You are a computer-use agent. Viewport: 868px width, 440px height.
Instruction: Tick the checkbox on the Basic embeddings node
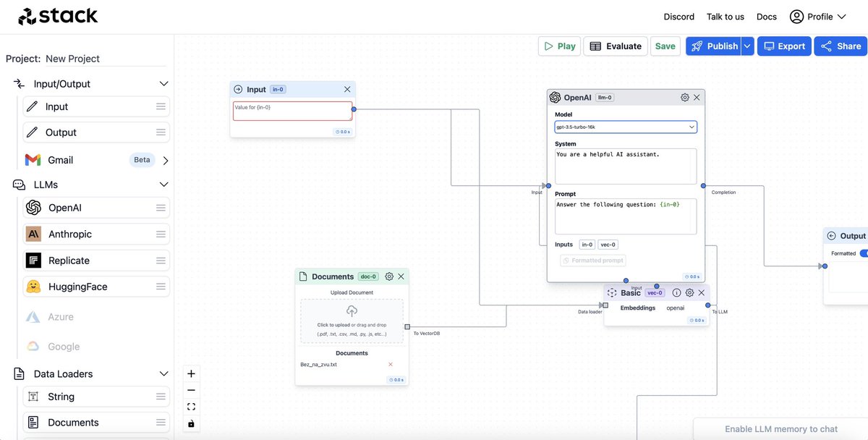pyautogui.click(x=605, y=304)
